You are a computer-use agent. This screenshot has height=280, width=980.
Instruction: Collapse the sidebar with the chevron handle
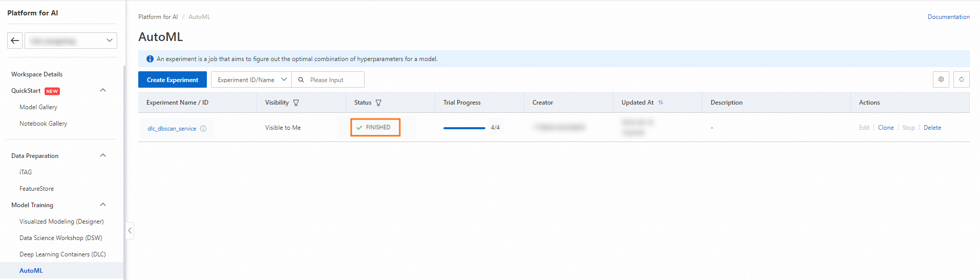click(x=130, y=231)
